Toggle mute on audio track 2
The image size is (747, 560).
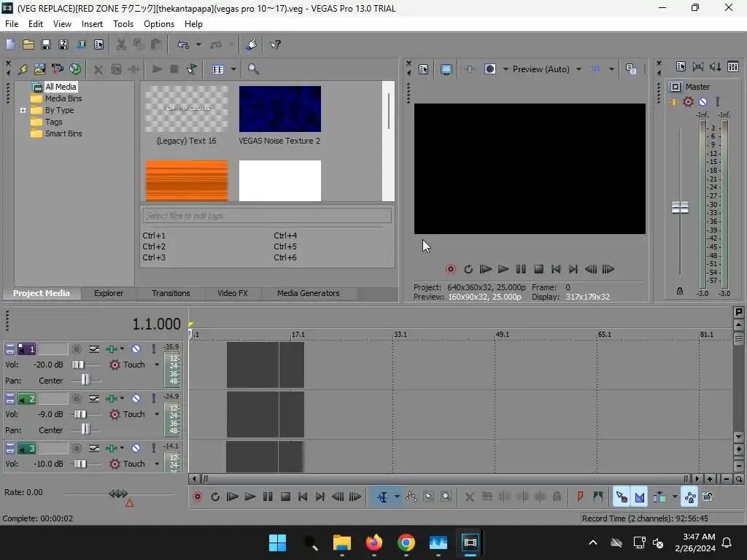(x=136, y=399)
